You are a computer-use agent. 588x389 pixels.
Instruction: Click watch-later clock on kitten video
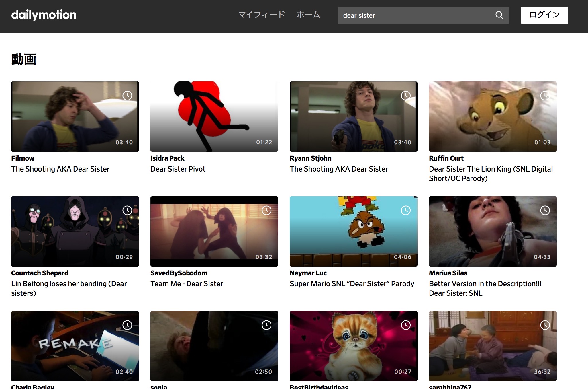(406, 325)
